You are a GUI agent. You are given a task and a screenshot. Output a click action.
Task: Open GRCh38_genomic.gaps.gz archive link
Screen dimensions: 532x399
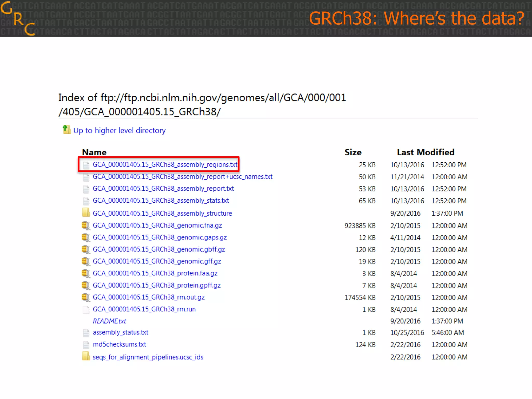coord(160,237)
